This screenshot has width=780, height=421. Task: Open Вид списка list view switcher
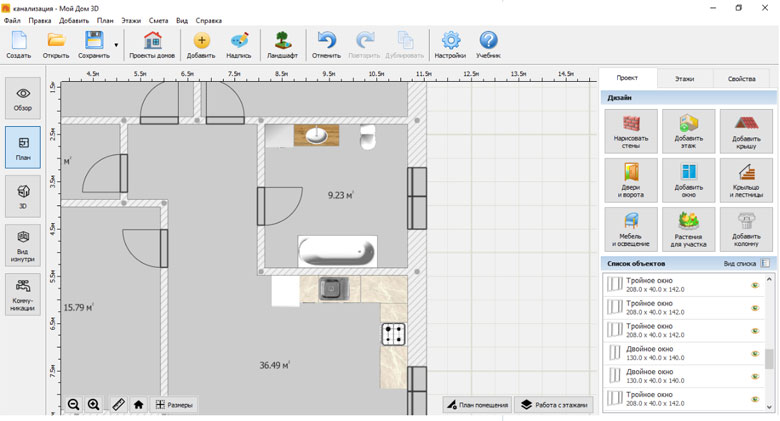746,263
